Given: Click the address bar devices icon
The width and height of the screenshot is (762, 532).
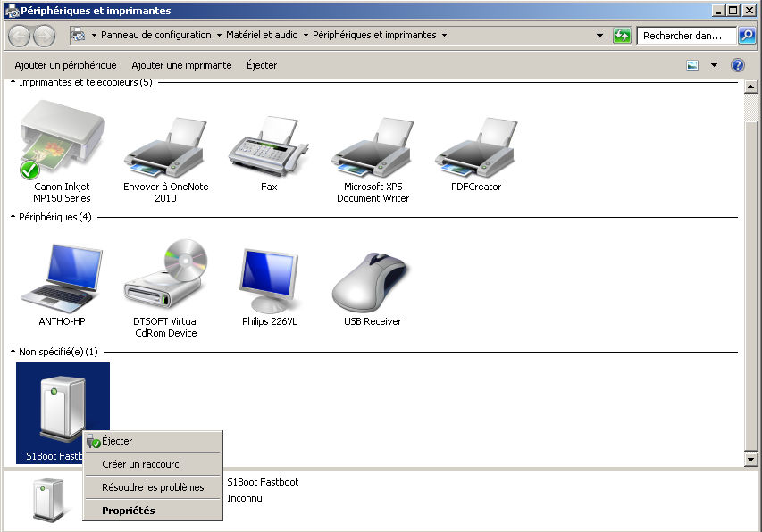Looking at the screenshot, I should [78, 35].
